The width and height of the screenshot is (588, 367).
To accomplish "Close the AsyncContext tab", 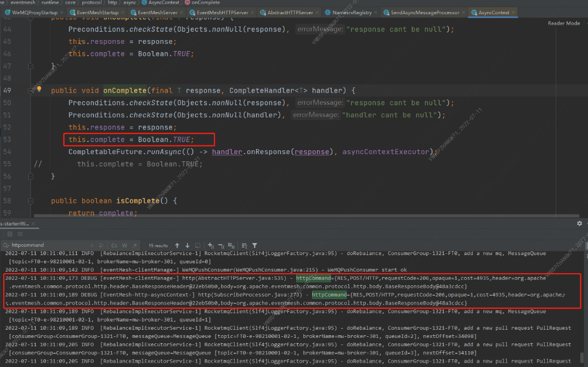I will click(513, 13).
